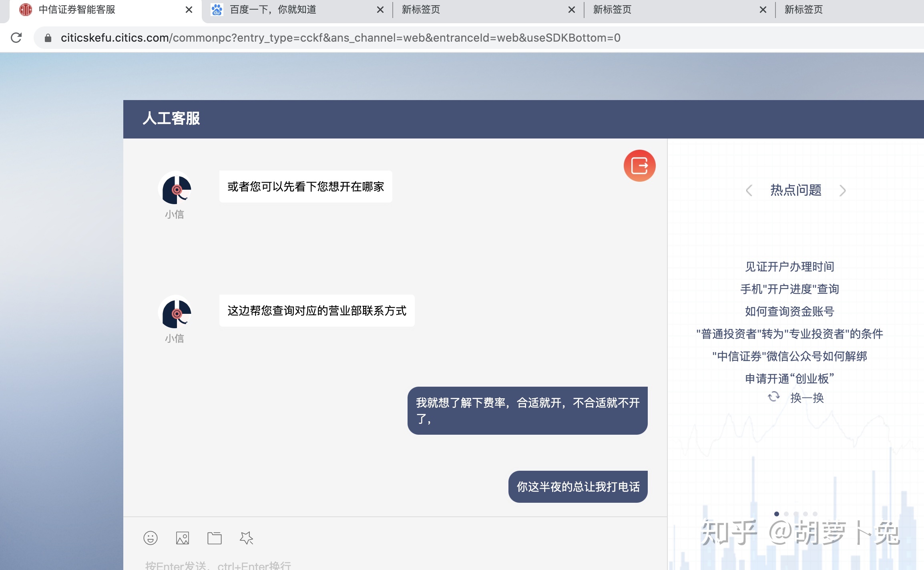
Task: Close the 百度一下 tab
Action: click(380, 10)
